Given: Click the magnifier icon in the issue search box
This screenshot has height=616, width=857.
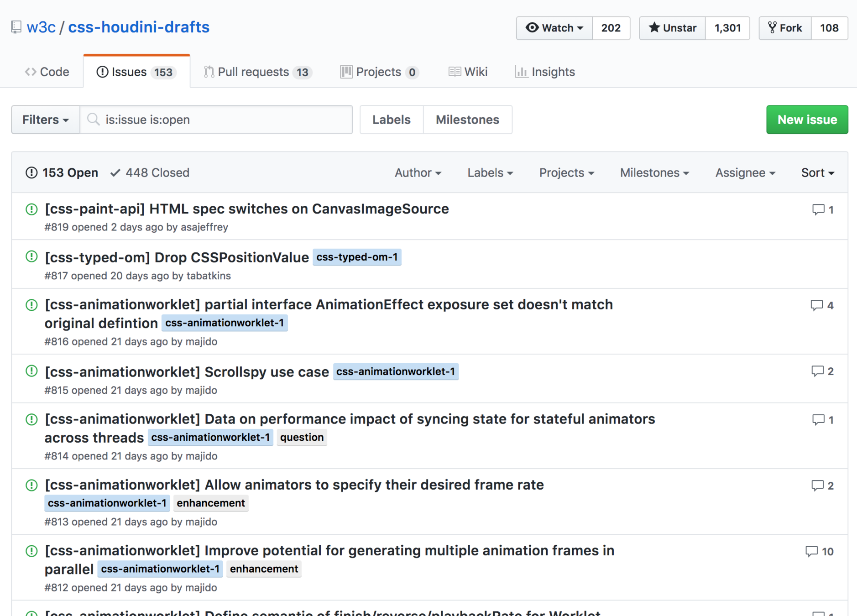Looking at the screenshot, I should (94, 120).
